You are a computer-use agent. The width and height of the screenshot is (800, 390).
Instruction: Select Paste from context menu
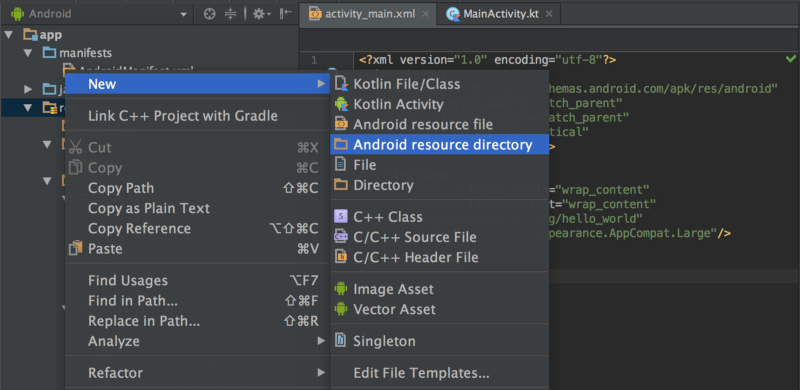tap(198, 249)
